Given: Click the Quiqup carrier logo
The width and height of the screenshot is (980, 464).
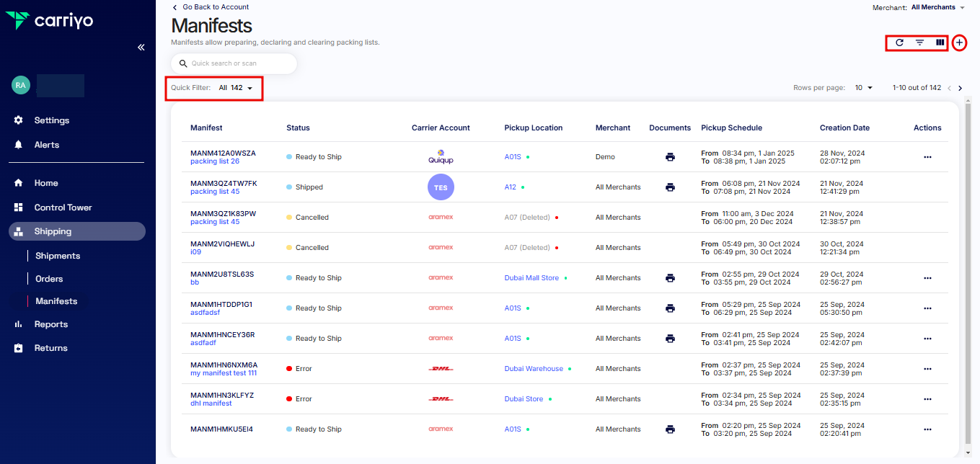Looking at the screenshot, I should 441,157.
